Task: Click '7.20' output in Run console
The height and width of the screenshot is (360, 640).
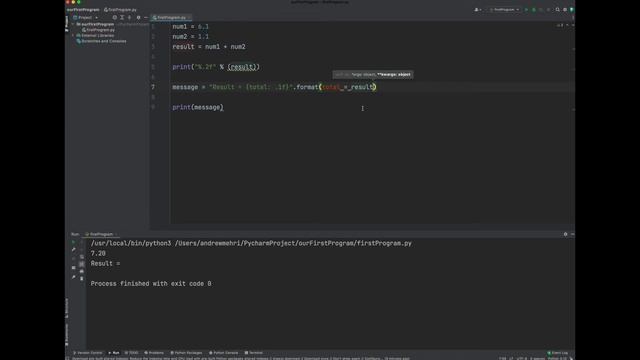Action: 98,253
